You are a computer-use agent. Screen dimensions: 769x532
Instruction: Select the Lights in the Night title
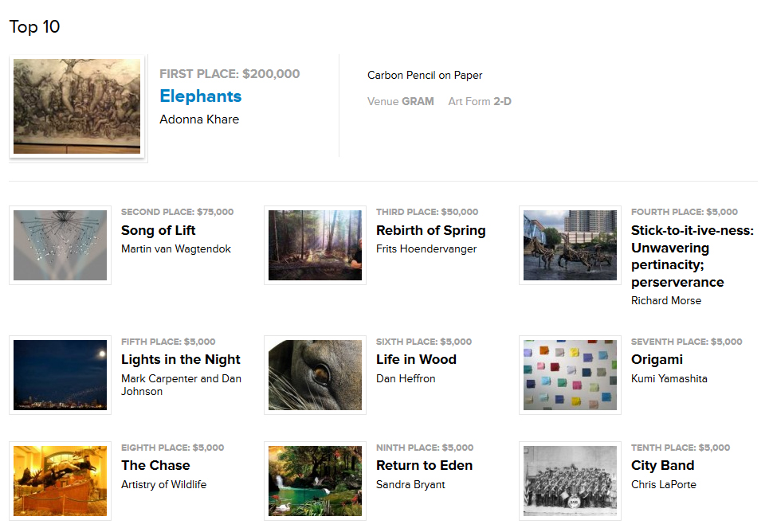[x=180, y=359]
